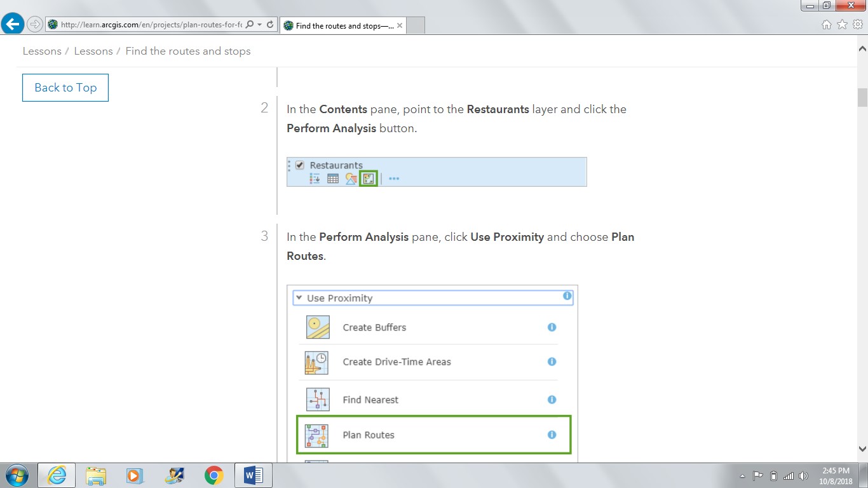Image resolution: width=868 pixels, height=488 pixels.
Task: Open Windows Explorer from the taskbar
Action: pyautogui.click(x=96, y=475)
